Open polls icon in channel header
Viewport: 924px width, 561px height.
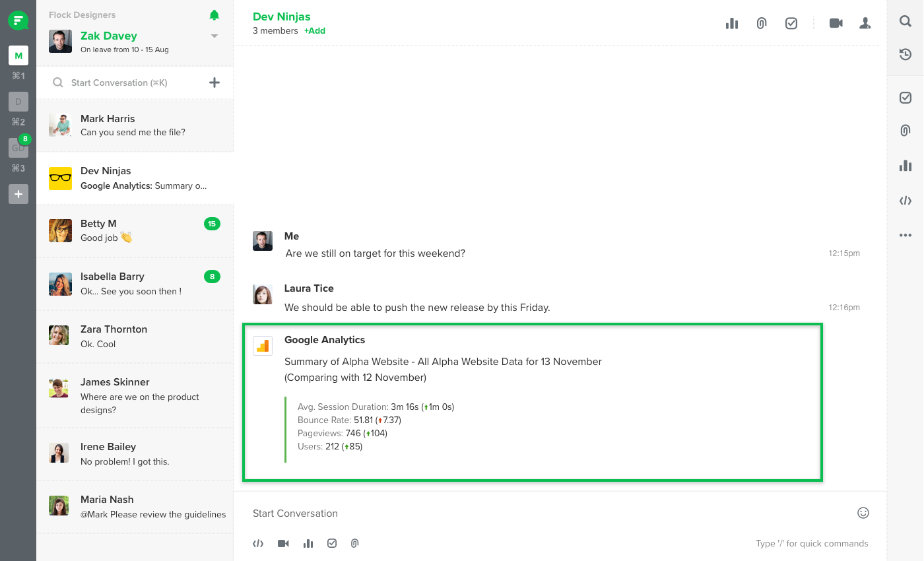click(732, 23)
